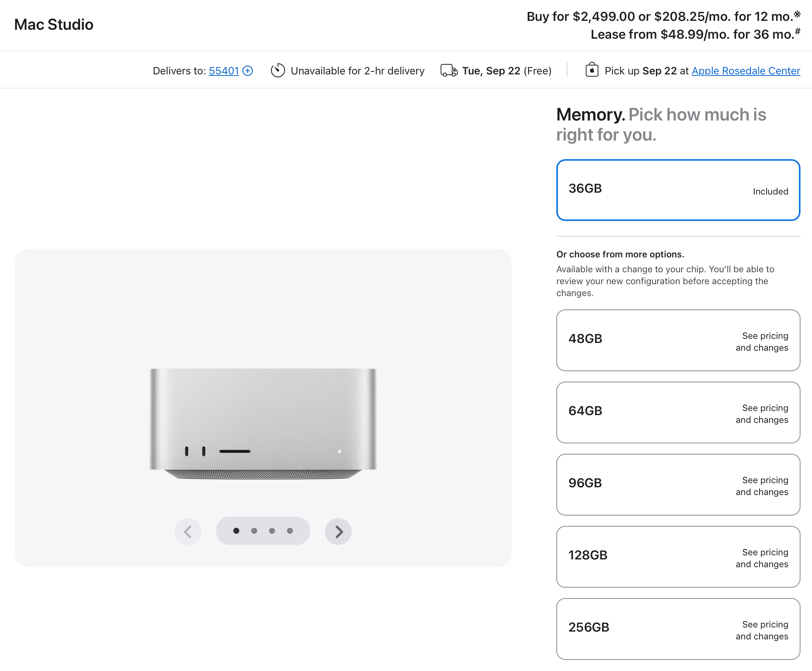Jump to third gallery dot

pos(272,531)
